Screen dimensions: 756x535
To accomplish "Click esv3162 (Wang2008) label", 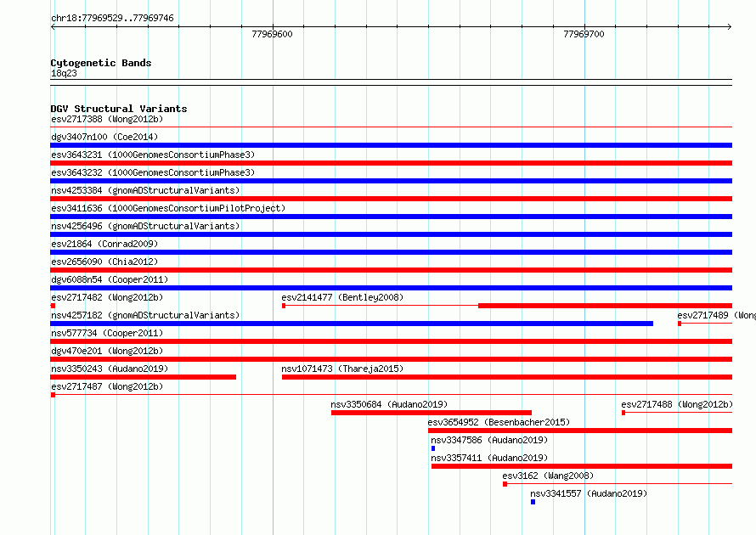I will [548, 476].
